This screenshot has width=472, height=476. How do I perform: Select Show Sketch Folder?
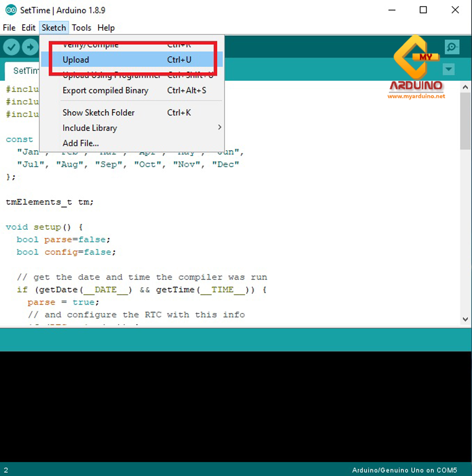(x=98, y=112)
